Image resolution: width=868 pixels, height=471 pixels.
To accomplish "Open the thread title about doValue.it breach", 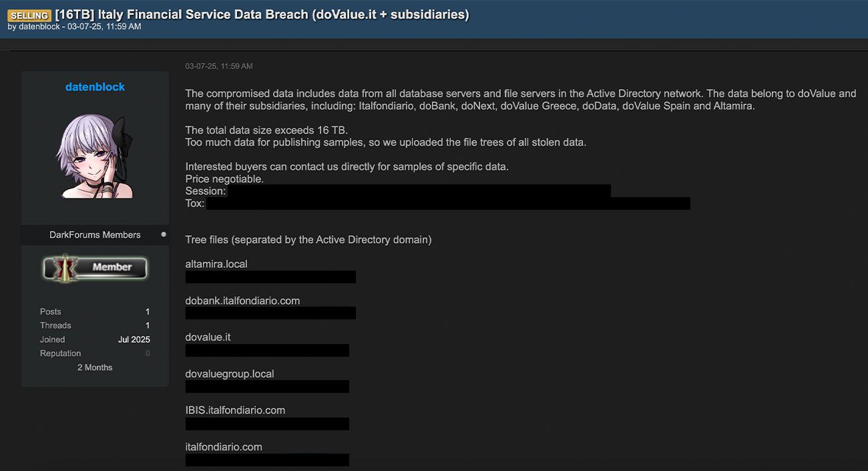I will click(262, 14).
